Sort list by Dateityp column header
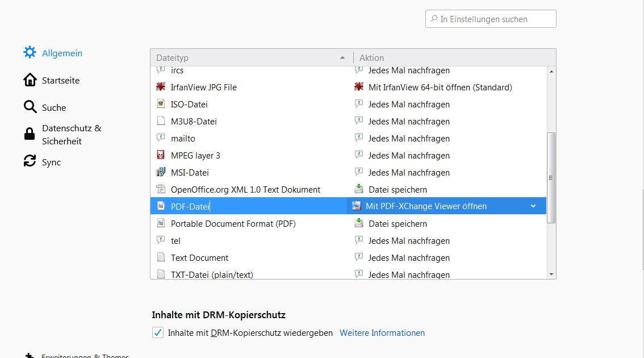Image resolution: width=644 pixels, height=358 pixels. coord(250,58)
